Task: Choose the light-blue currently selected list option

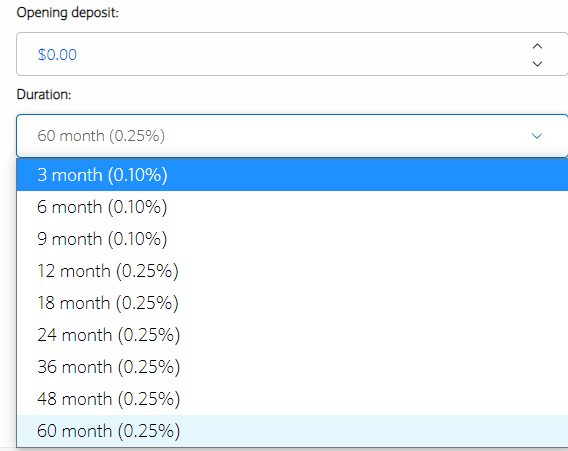Action: click(x=292, y=431)
